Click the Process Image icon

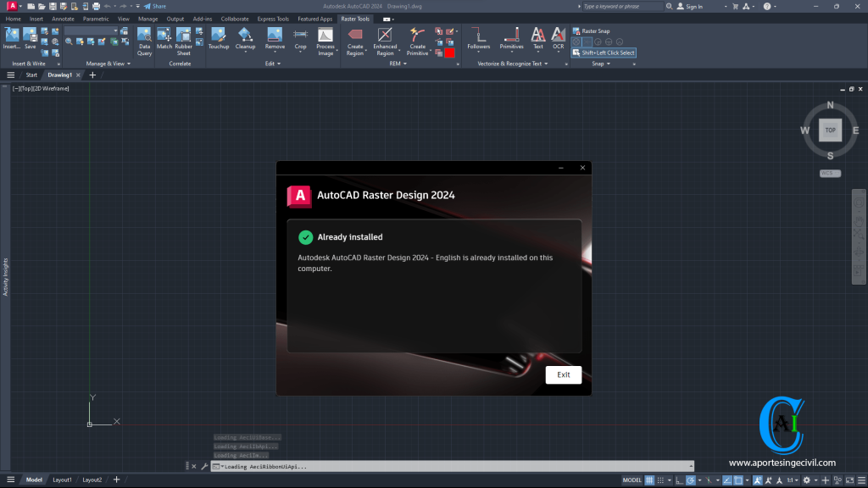tap(325, 36)
